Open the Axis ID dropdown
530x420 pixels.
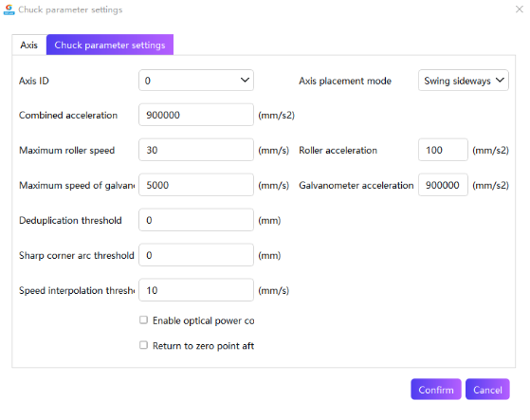point(196,81)
